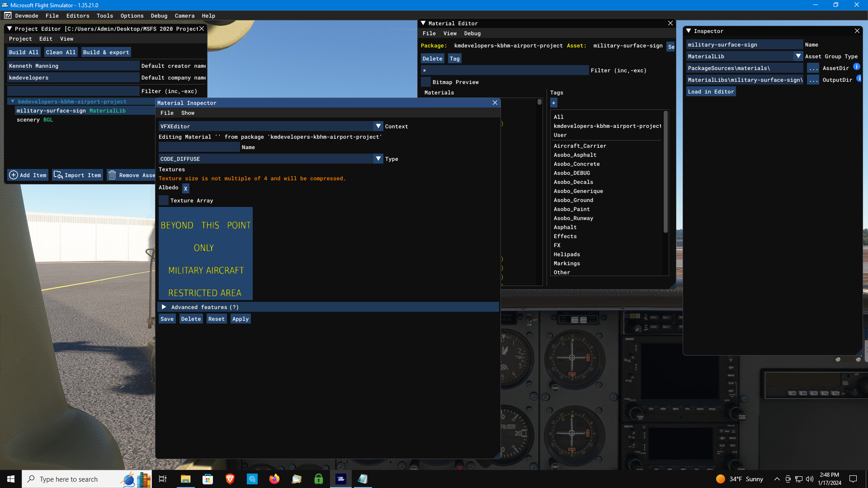Open OutputDir browse button with dots
Screen dimensions: 868x488
813,80
